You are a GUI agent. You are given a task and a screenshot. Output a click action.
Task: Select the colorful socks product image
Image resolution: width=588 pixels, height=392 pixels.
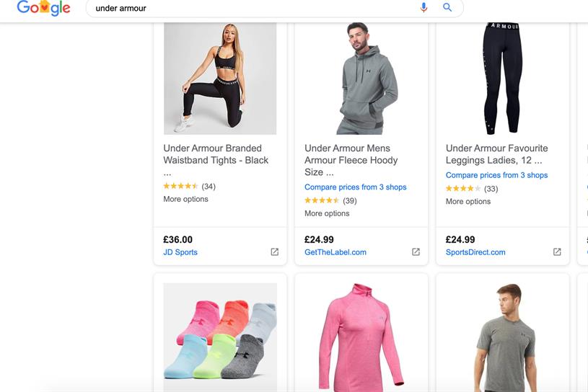220,337
